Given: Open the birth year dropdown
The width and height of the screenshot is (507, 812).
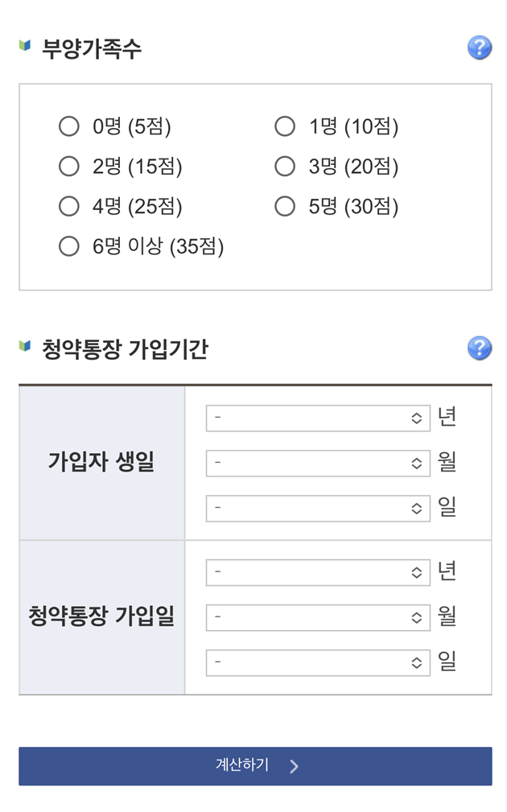Looking at the screenshot, I should 318,417.
